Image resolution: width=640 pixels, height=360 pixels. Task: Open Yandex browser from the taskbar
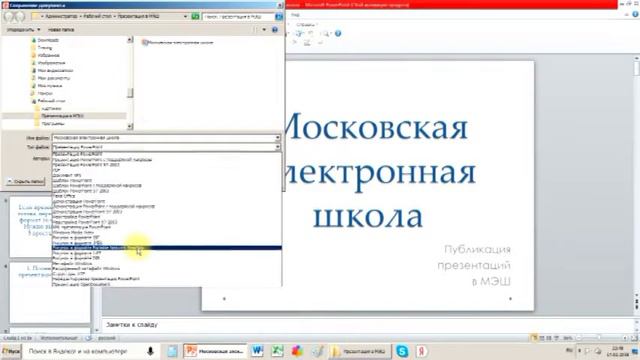[x=422, y=351]
